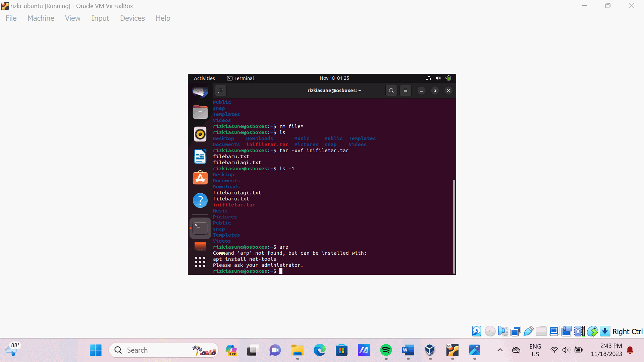Image resolution: width=644 pixels, height=362 pixels.
Task: Click the network adapters indicator
Action: 516,331
